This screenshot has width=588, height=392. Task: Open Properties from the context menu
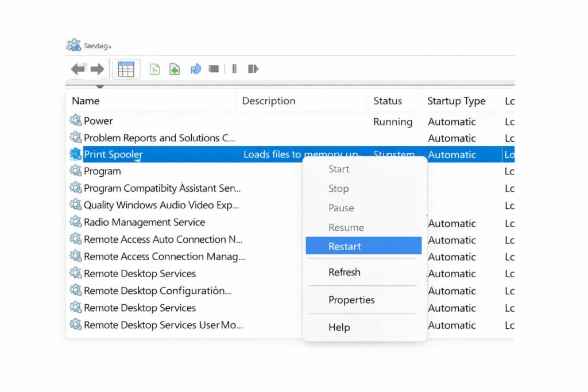click(x=351, y=300)
